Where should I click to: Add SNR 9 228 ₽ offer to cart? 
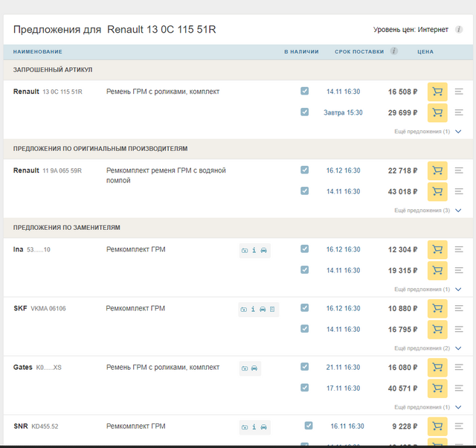pos(437,426)
